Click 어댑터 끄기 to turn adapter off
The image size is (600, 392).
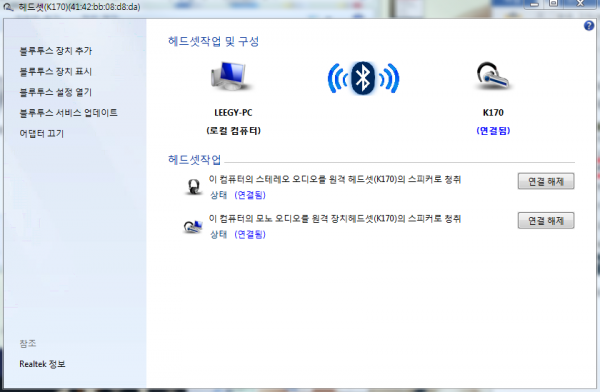click(x=42, y=134)
